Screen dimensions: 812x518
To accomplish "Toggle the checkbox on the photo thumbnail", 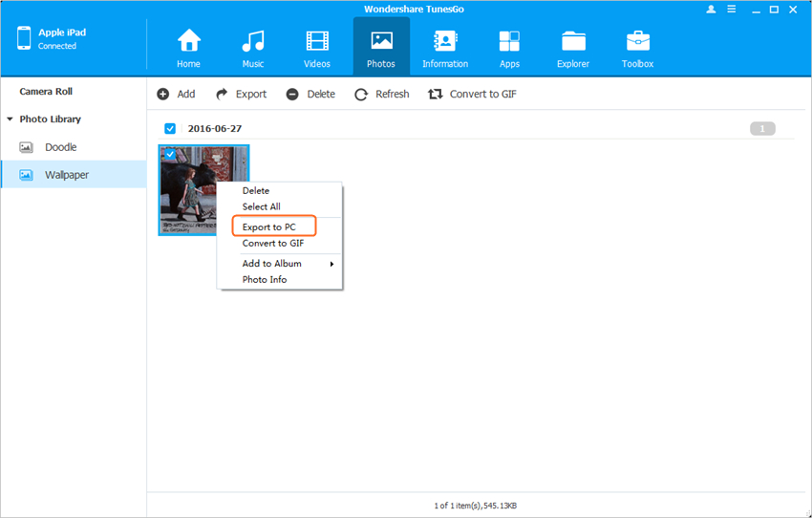I will coord(169,154).
